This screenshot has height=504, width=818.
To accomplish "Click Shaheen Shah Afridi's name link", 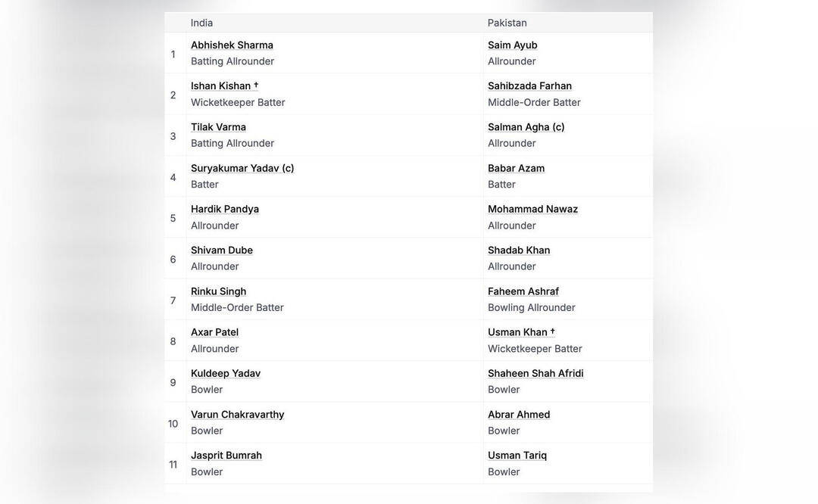I will point(535,373).
